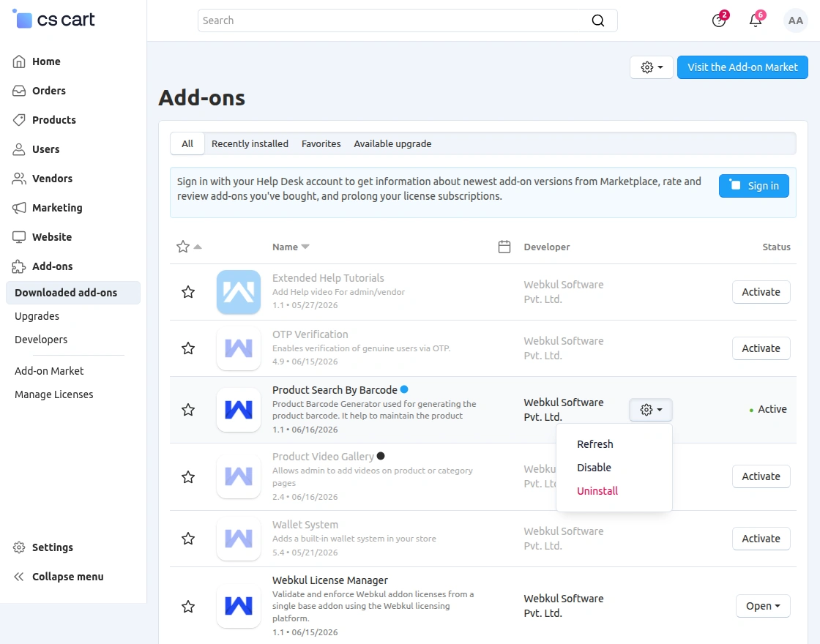Click the Wallet System add-on logo

point(239,539)
